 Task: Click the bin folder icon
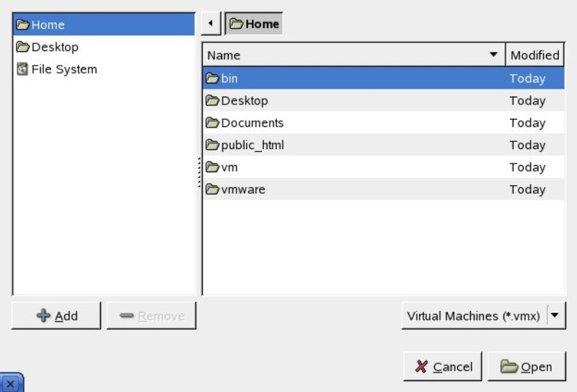tap(213, 79)
